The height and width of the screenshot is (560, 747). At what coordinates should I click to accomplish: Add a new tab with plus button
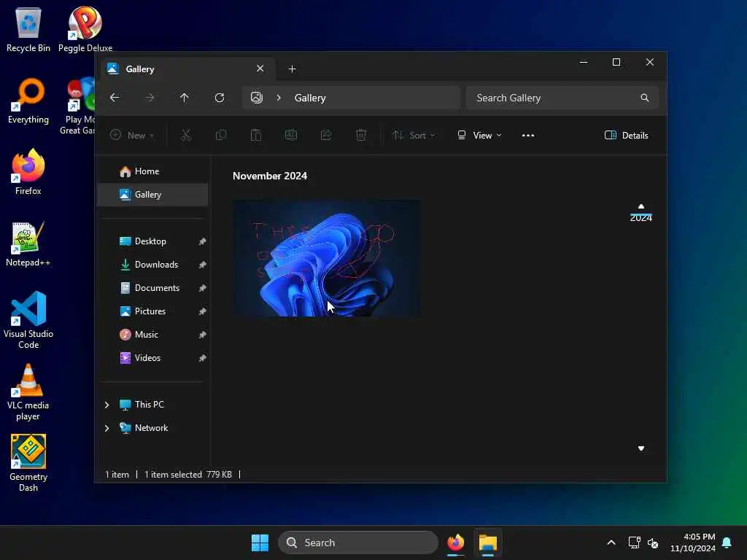[292, 69]
